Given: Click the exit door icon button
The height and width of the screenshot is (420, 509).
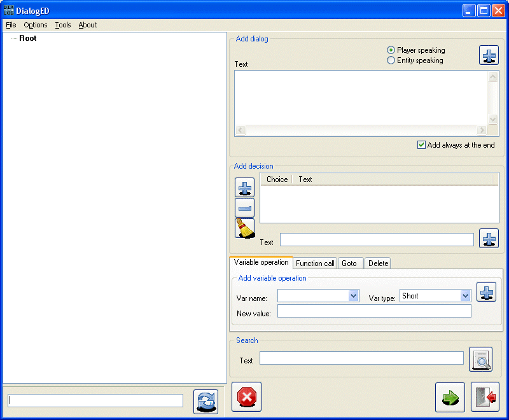Looking at the screenshot, I should (485, 397).
